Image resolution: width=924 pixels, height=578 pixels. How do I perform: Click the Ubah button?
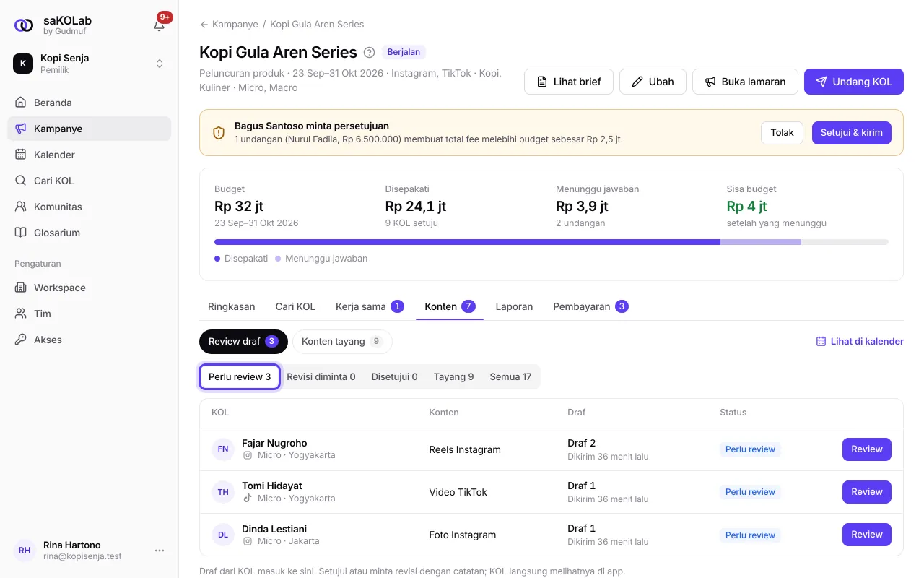tap(653, 82)
